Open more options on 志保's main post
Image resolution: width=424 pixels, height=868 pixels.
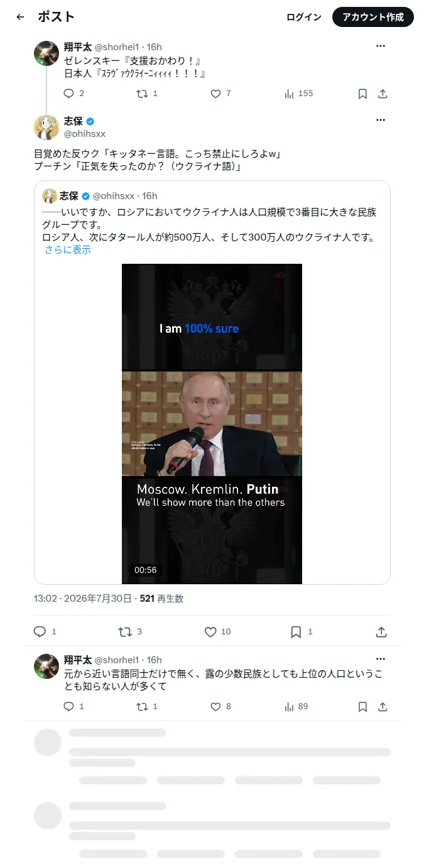[381, 120]
